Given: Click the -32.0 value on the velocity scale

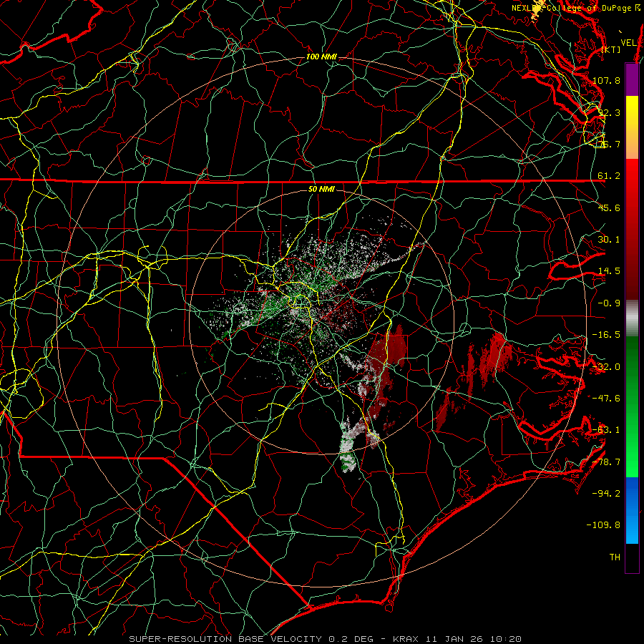Looking at the screenshot, I should click(606, 367).
